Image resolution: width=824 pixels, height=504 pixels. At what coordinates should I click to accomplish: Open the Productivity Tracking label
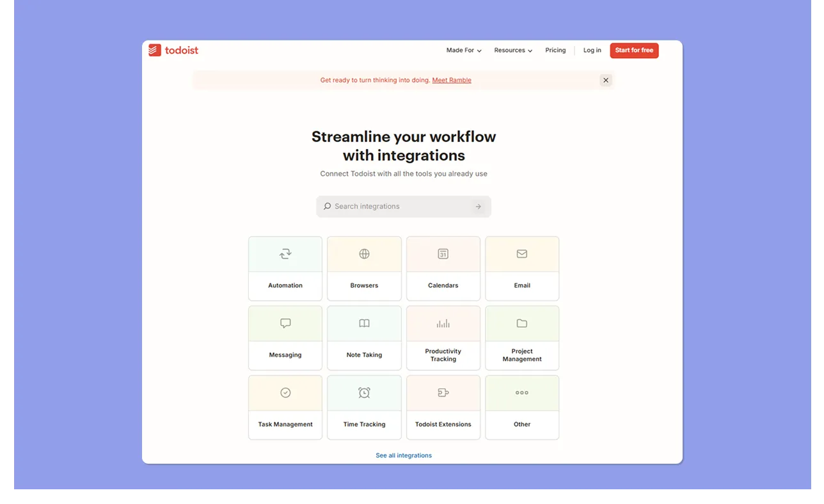[x=443, y=355]
